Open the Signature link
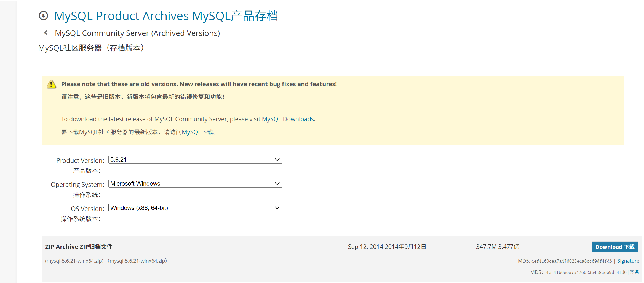This screenshot has width=644, height=283. coord(628,261)
